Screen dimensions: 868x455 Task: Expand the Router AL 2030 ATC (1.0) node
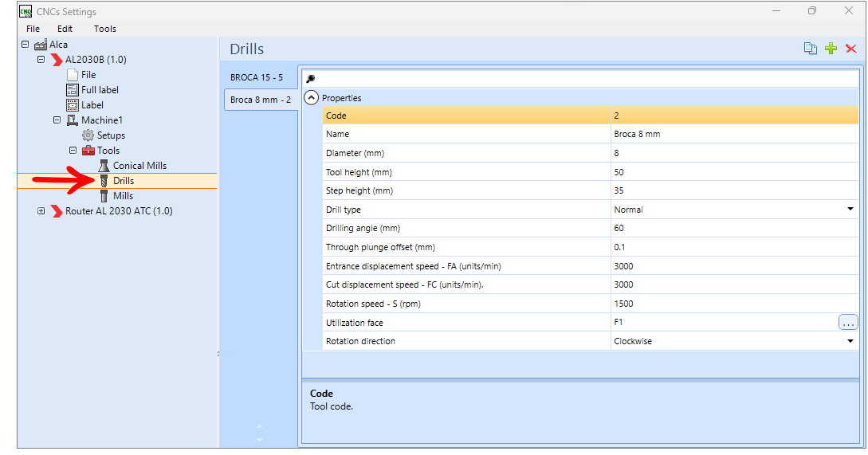41,211
